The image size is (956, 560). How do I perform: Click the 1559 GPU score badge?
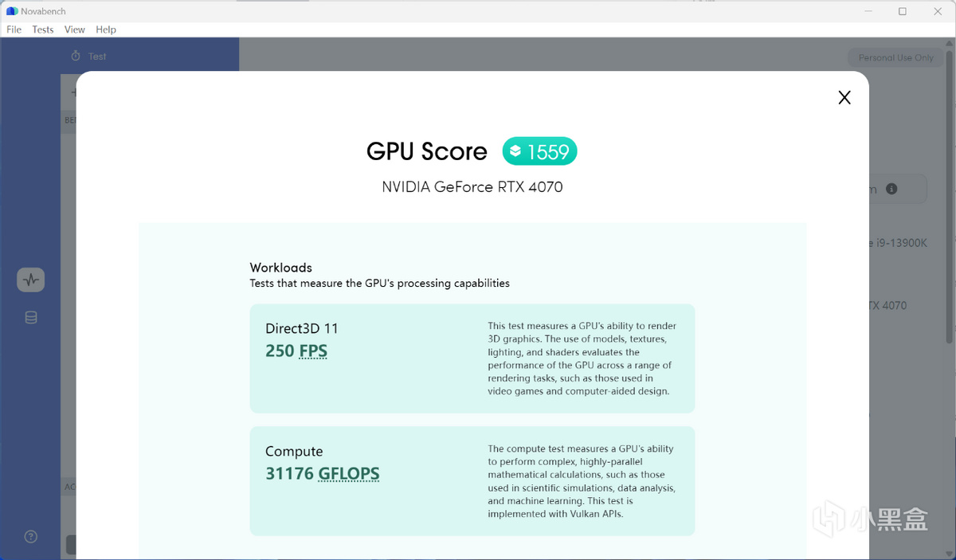(539, 151)
